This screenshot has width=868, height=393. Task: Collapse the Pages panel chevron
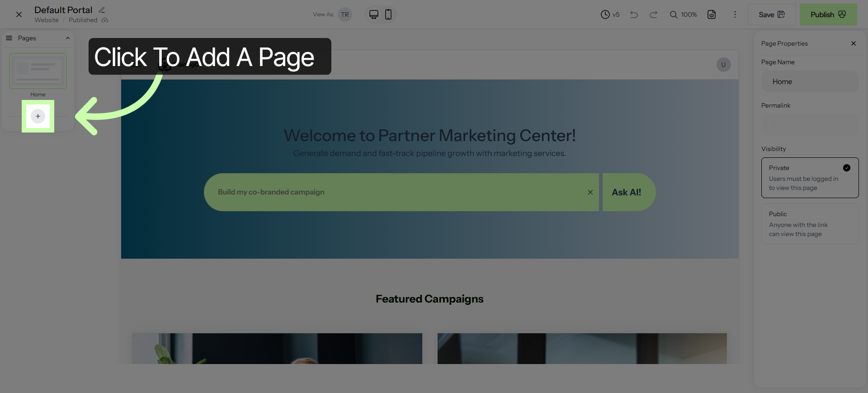(x=68, y=38)
